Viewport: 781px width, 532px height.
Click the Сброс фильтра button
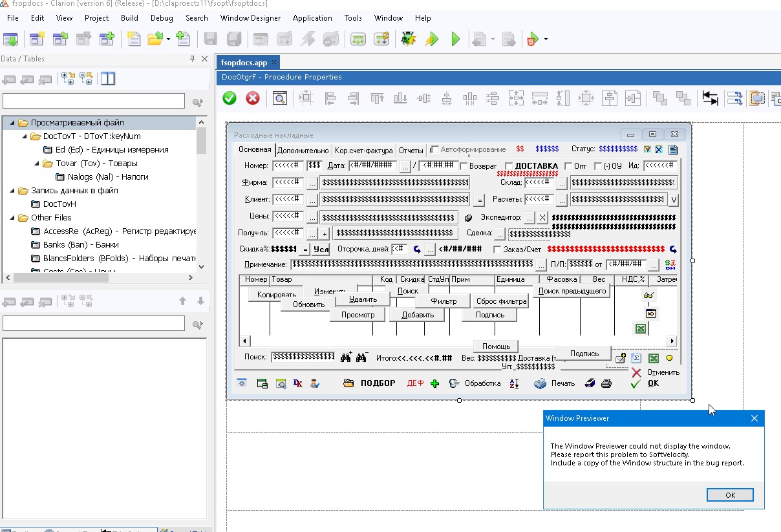click(501, 301)
